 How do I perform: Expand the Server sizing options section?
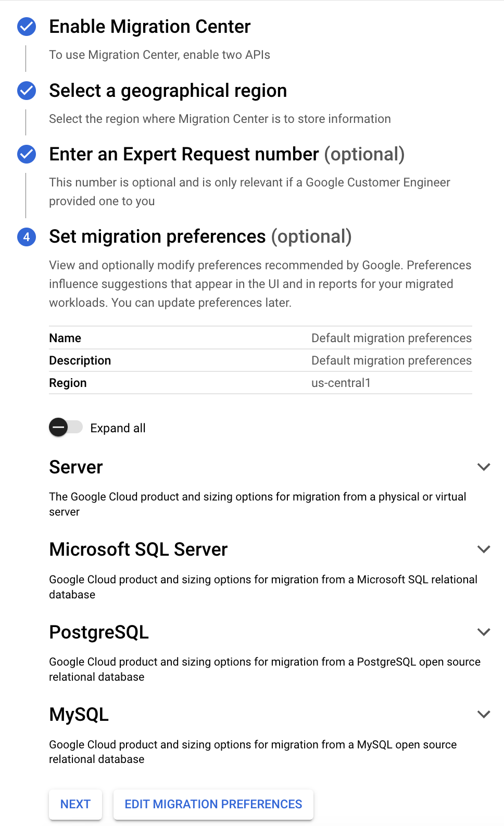click(484, 467)
